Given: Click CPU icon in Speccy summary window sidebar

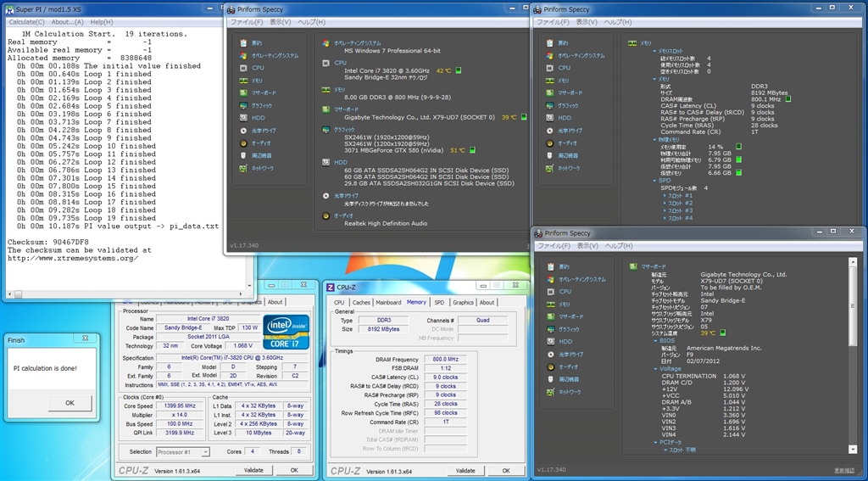Looking at the screenshot, I should pos(243,68).
